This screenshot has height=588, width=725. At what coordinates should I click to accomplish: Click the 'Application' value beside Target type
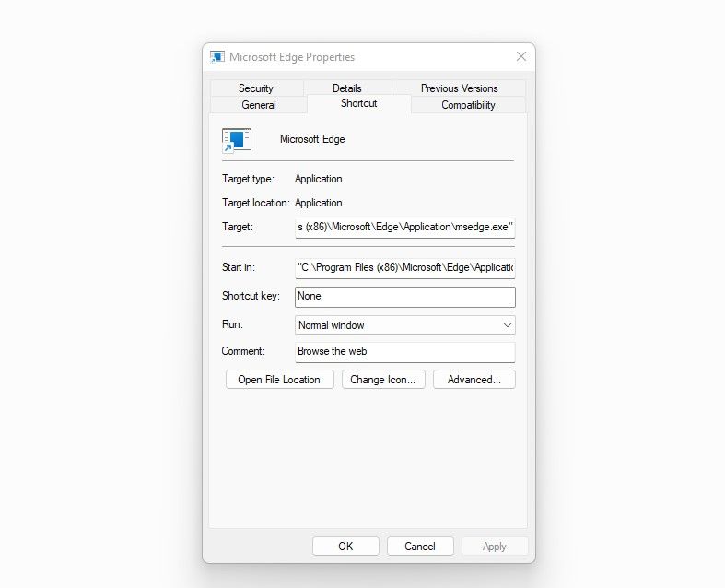(x=319, y=179)
